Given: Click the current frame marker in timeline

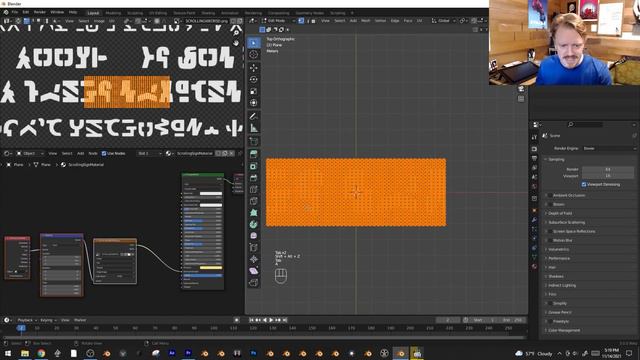Looking at the screenshot, I should [21, 328].
